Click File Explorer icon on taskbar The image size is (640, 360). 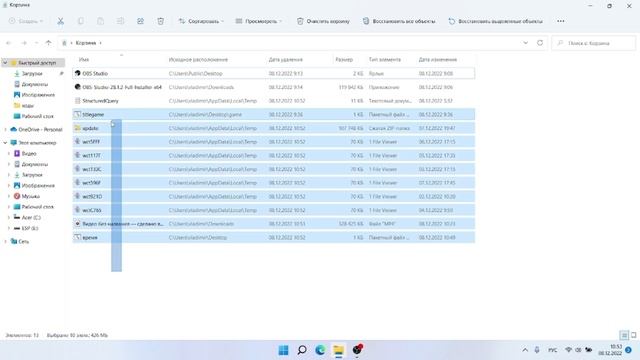pos(338,350)
